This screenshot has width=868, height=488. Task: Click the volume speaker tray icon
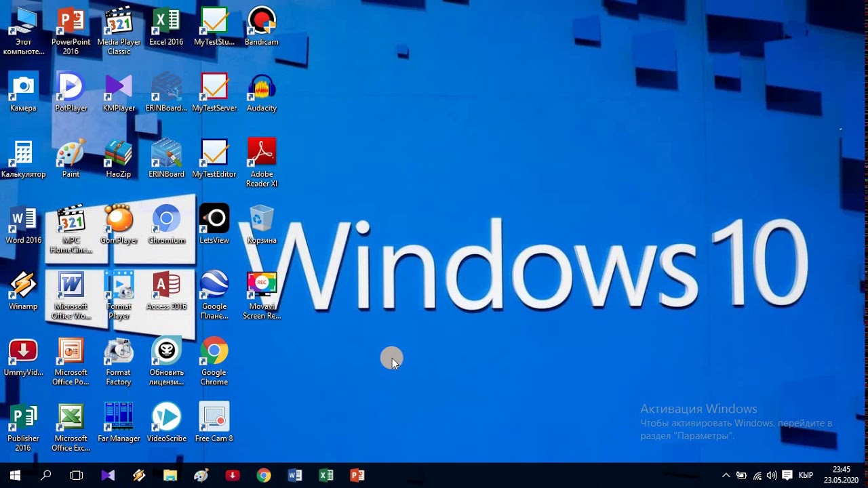[x=772, y=475]
